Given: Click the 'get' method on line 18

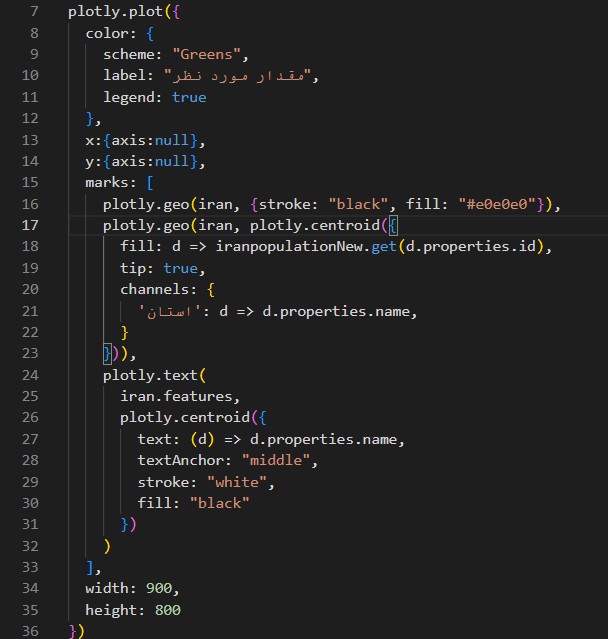Looking at the screenshot, I should coord(384,247).
